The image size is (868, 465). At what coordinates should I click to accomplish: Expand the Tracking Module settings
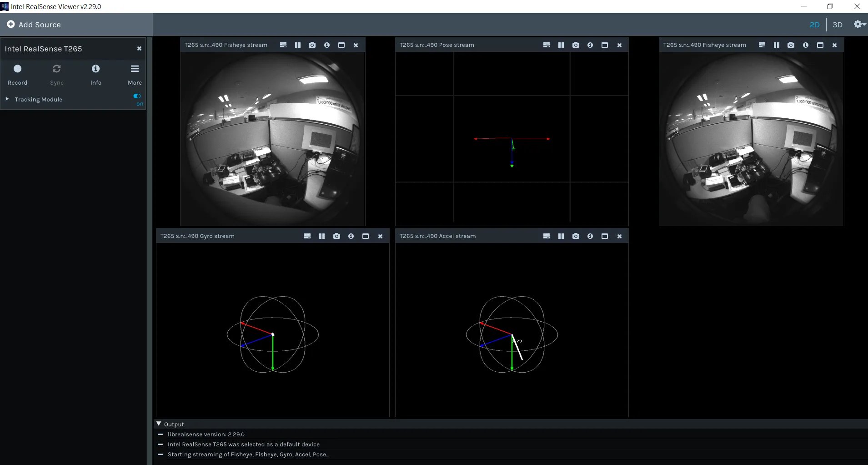[x=7, y=99]
